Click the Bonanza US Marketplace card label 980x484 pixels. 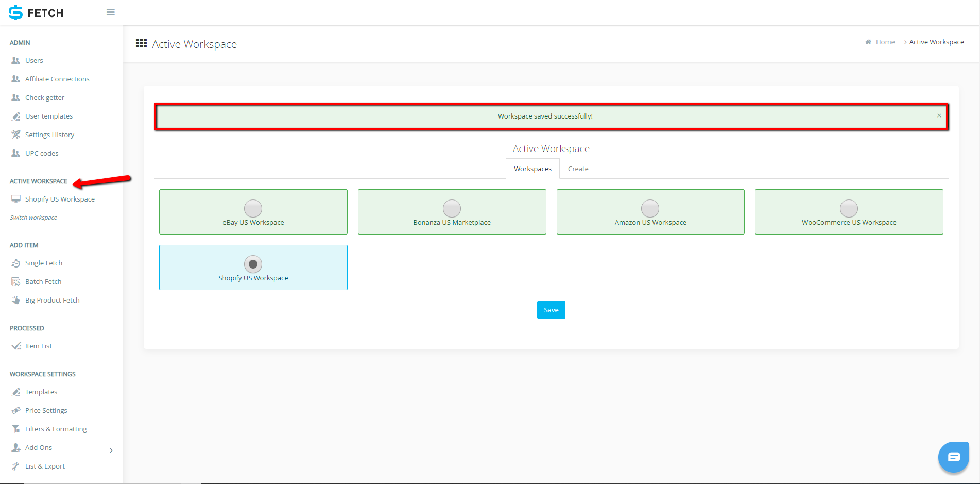tap(452, 222)
